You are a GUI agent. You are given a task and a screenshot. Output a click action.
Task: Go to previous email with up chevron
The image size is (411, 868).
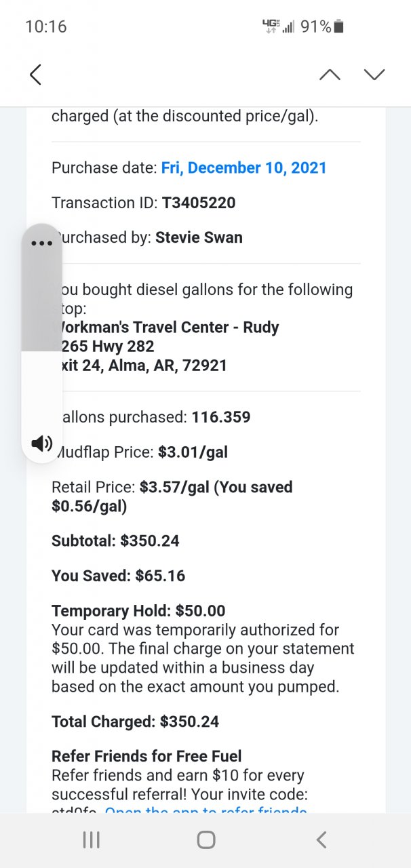[330, 75]
